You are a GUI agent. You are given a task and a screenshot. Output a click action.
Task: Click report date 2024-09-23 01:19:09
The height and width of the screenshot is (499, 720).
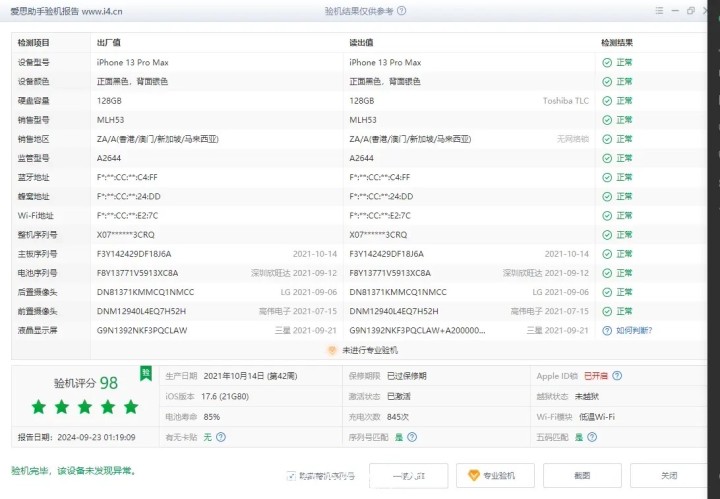96,437
